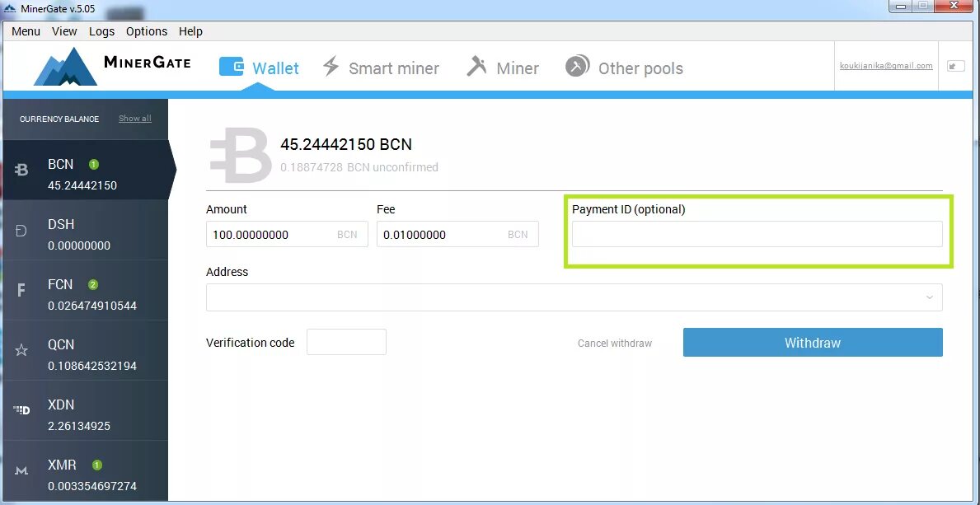Open the Menu menu
Viewport: 980px width, 505px height.
coord(26,31)
